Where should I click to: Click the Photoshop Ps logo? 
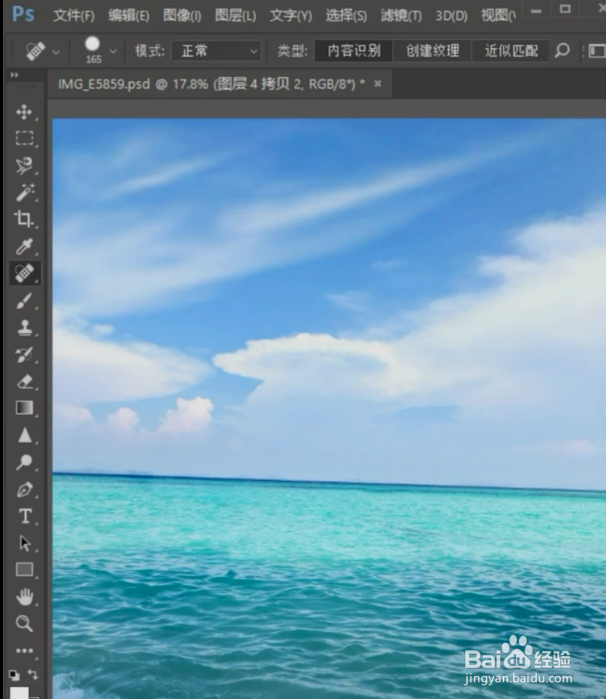pyautogui.click(x=23, y=14)
